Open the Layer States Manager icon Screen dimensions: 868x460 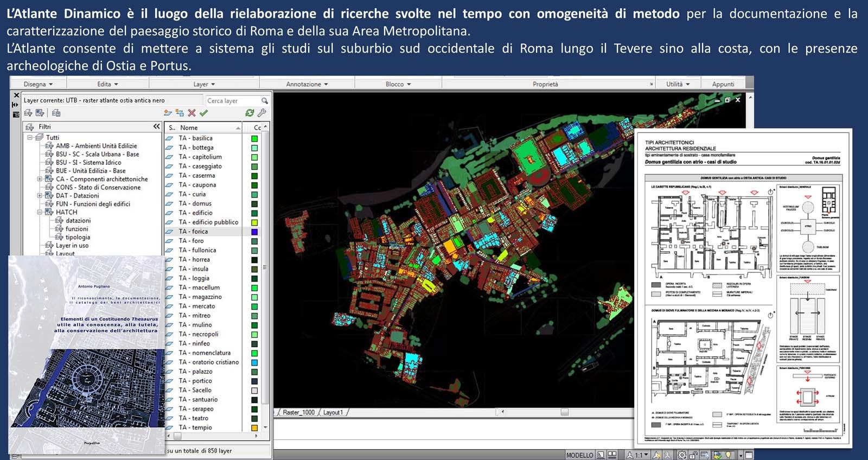pyautogui.click(x=56, y=113)
